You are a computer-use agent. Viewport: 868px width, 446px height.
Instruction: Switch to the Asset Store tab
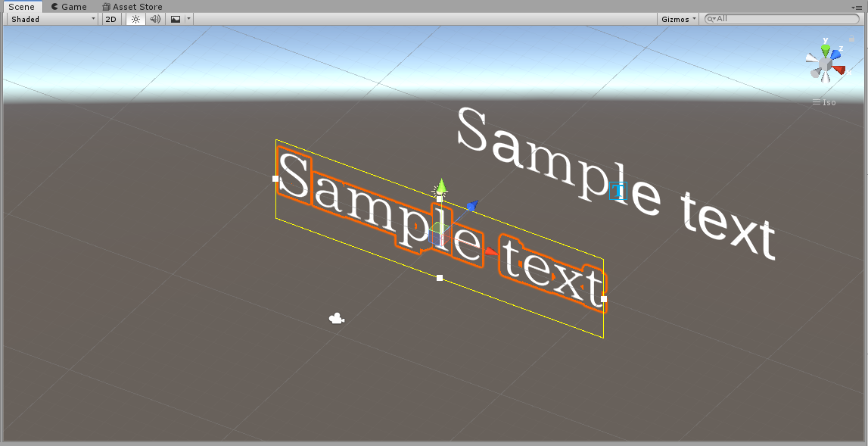pyautogui.click(x=132, y=7)
